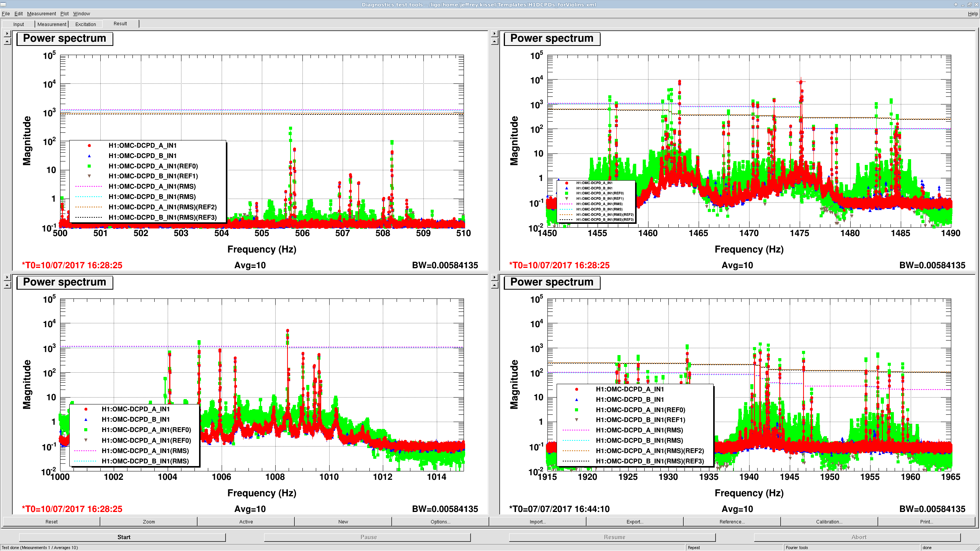The height and width of the screenshot is (551, 980).
Task: Click BW=0.00584135 under 1000-1014 Hz plot
Action: [x=445, y=509]
